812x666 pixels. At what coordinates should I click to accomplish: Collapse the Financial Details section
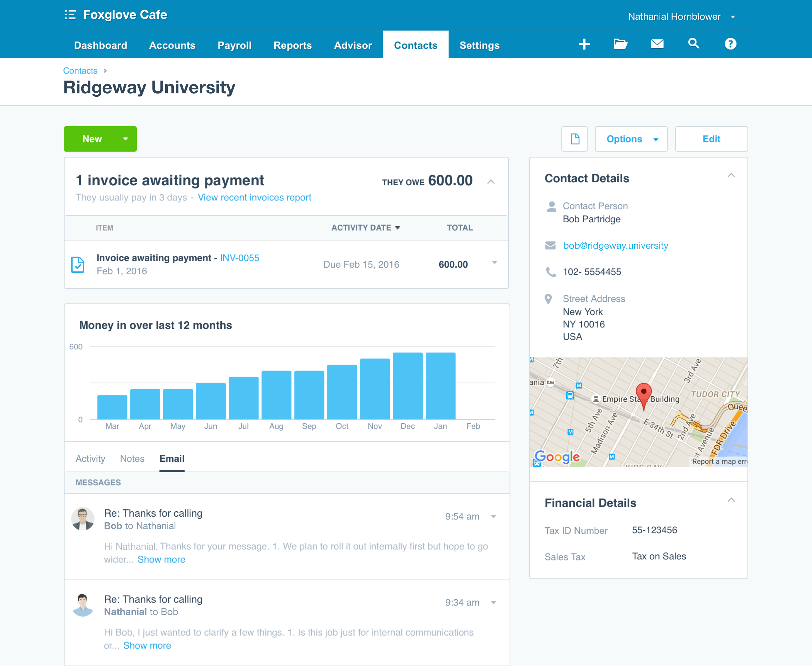(731, 500)
